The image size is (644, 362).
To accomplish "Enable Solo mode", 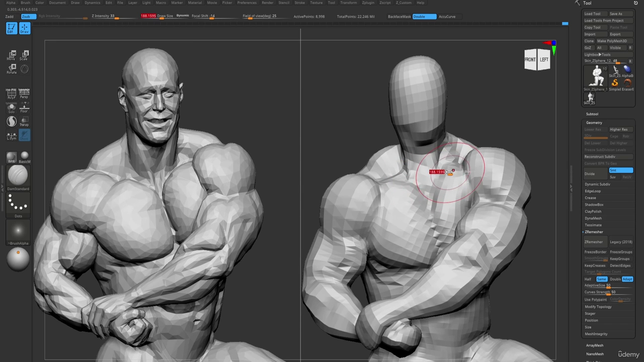I will (x=11, y=108).
